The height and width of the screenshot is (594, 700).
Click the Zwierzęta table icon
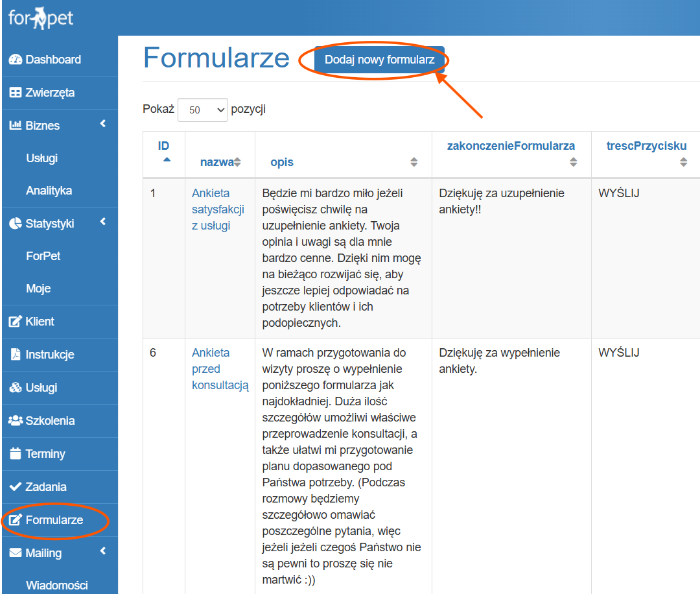pos(15,93)
